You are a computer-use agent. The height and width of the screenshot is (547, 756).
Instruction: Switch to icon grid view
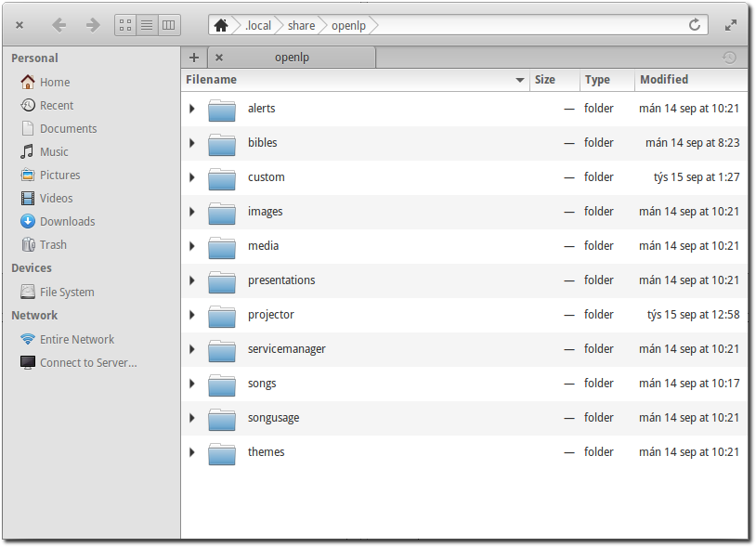coord(125,25)
